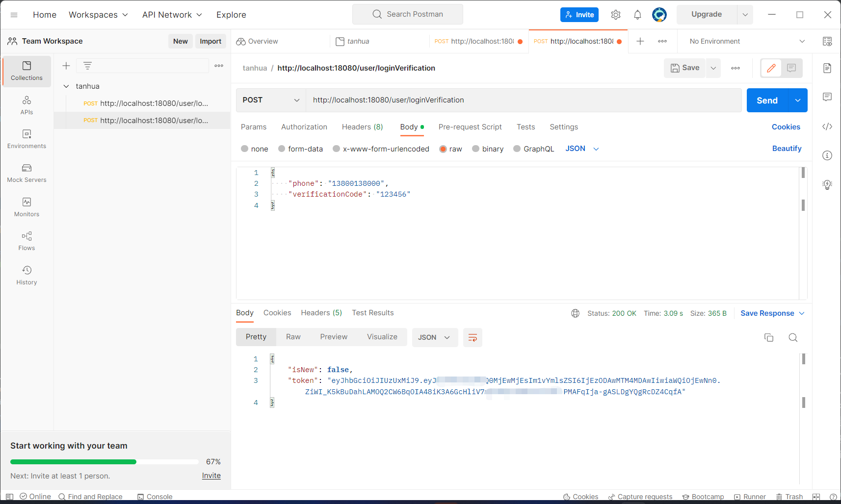Open the Tests request tab

(x=526, y=127)
